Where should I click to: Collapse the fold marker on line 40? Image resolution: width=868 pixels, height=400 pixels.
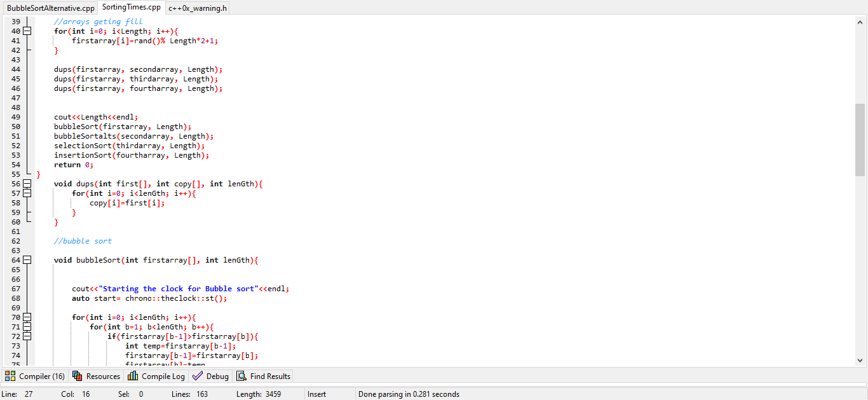click(x=26, y=31)
